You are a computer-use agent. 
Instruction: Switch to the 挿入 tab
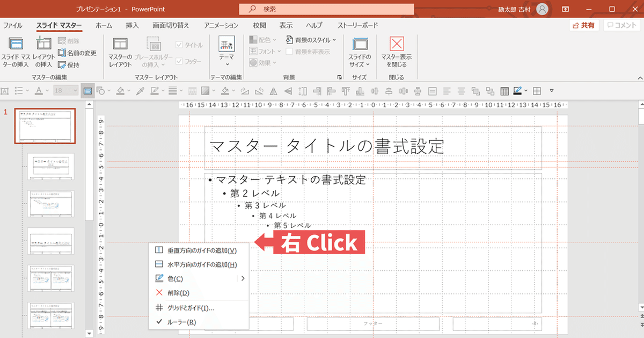(x=132, y=25)
